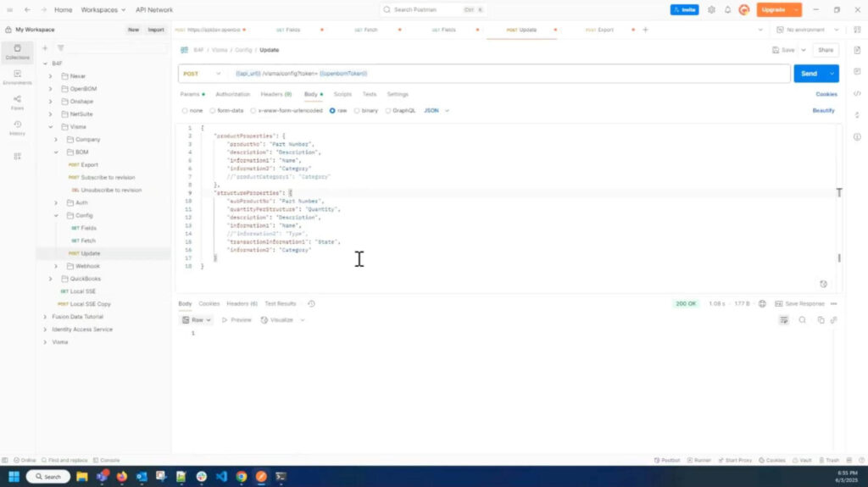Open more options next to Save Response

tap(834, 304)
